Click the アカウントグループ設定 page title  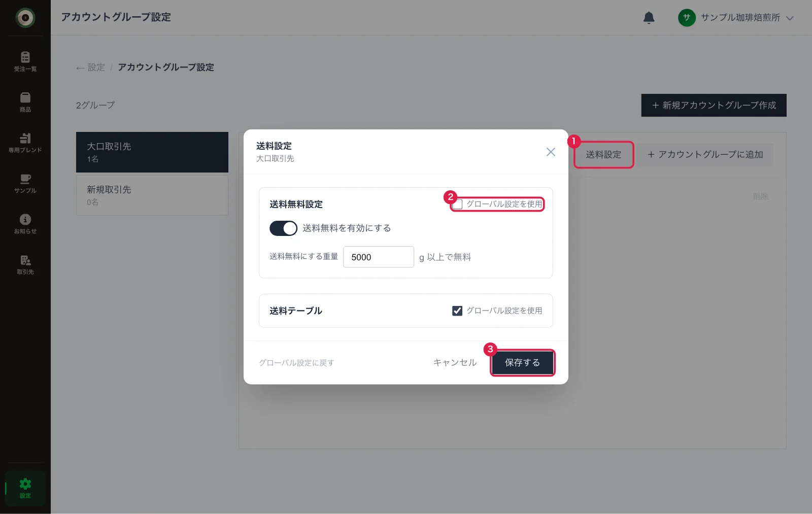coord(116,17)
